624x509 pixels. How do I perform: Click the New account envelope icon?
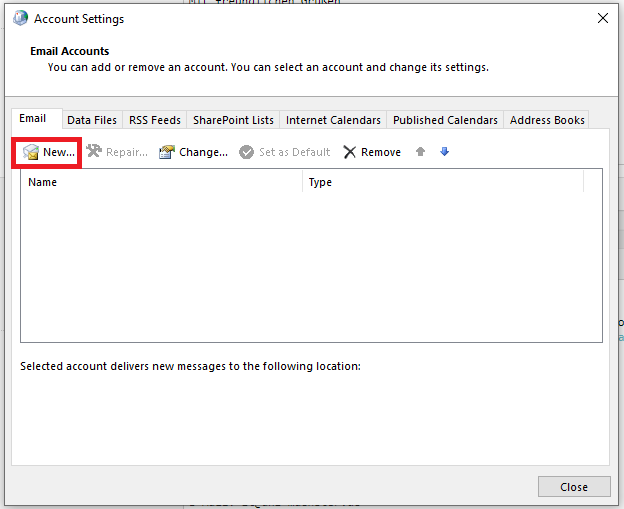pyautogui.click(x=30, y=152)
